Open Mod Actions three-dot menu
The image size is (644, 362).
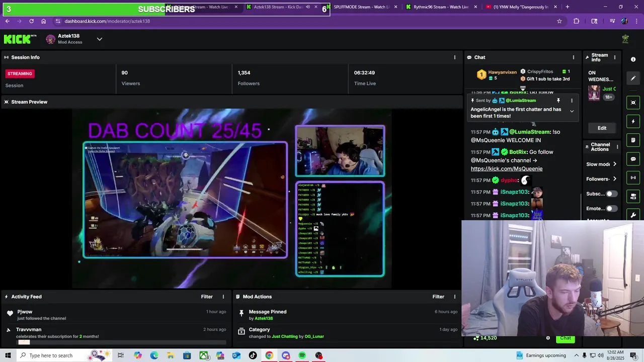pyautogui.click(x=455, y=297)
